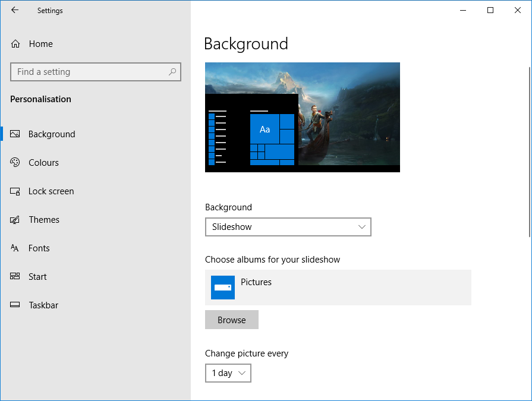Open the Background personalisation page

coord(52,134)
